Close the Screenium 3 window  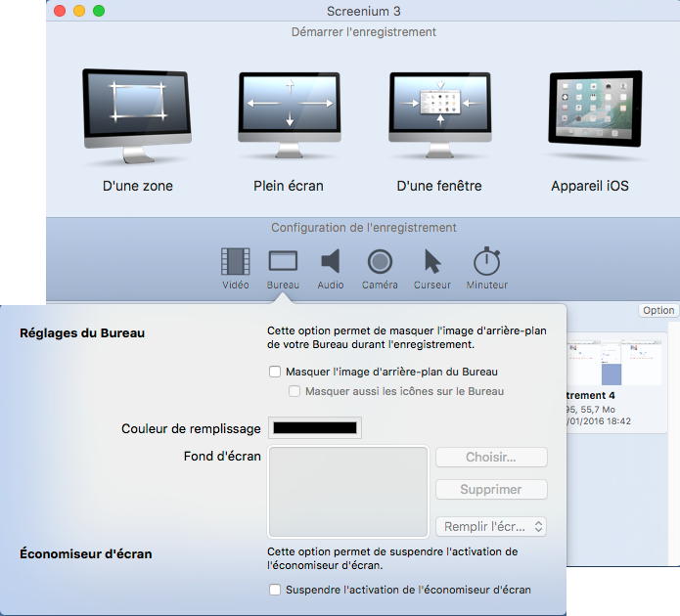point(60,11)
